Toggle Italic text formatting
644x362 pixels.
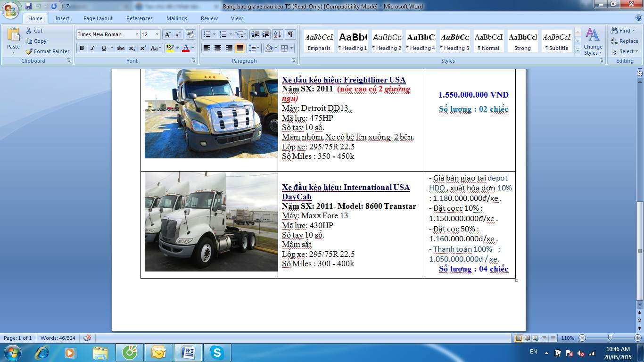click(x=92, y=48)
